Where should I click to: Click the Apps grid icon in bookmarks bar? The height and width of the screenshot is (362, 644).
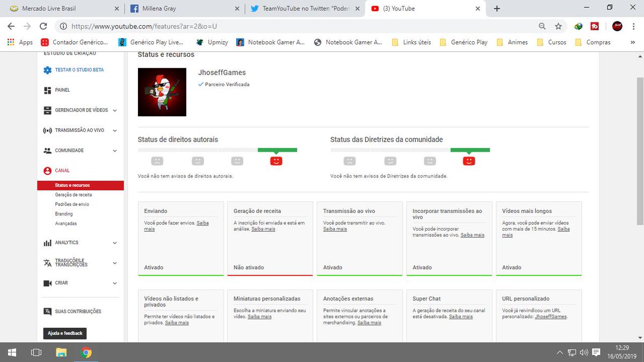[x=11, y=42]
